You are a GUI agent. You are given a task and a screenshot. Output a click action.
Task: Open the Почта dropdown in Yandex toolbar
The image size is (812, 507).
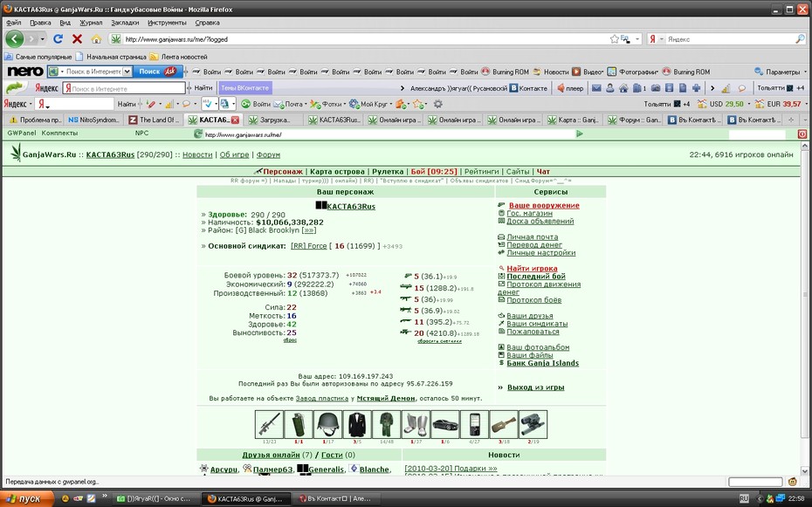pyautogui.click(x=306, y=104)
